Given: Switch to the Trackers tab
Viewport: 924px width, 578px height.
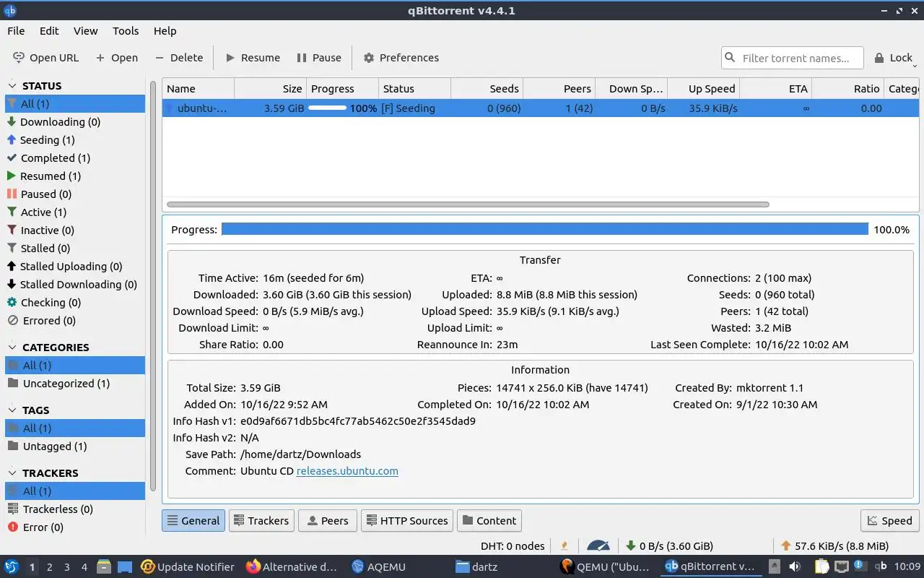Looking at the screenshot, I should click(x=261, y=521).
